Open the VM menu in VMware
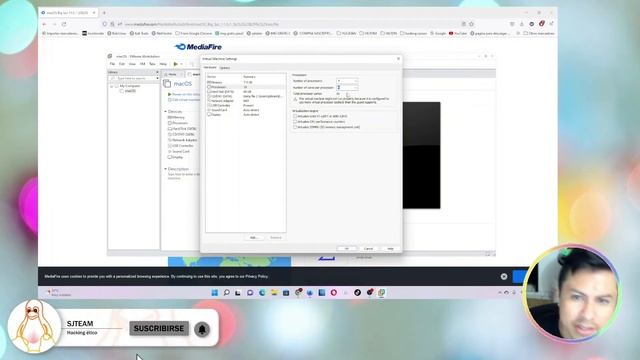This screenshot has height=360, width=640. [x=142, y=64]
